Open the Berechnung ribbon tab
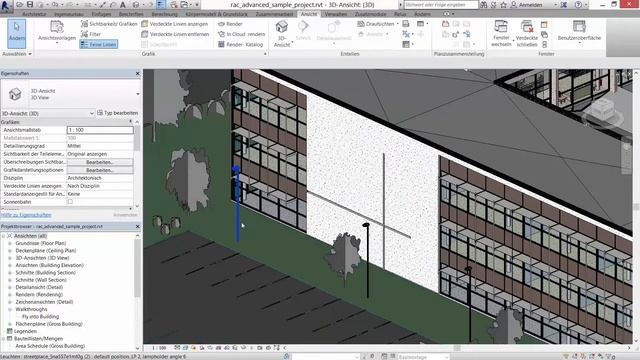 (x=164, y=14)
